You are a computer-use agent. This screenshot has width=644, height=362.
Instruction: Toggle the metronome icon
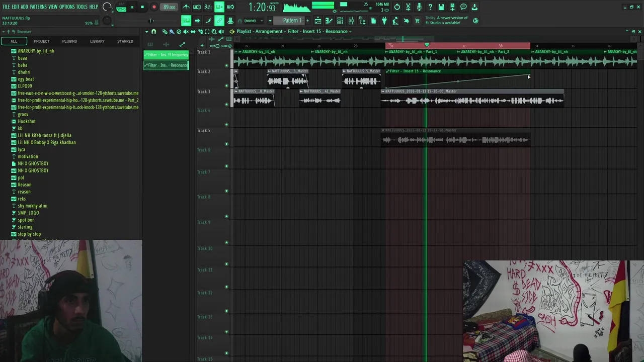pyautogui.click(x=186, y=7)
